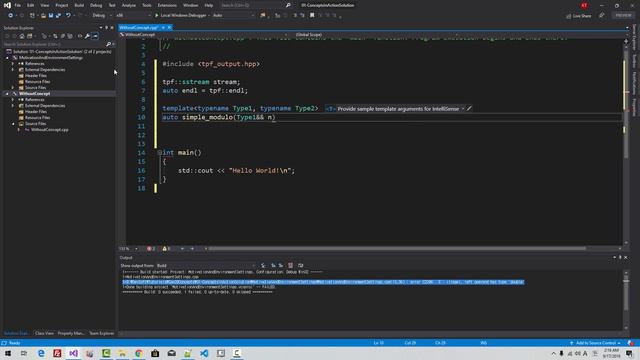Click the Save All toolbar icon
Screen dimensions: 640x360
[58, 15]
